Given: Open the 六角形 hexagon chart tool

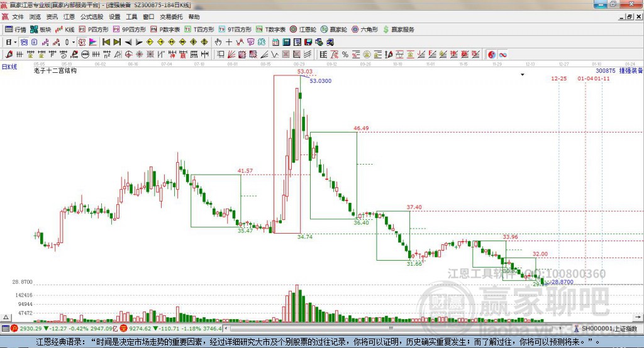Looking at the screenshot, I should pos(365,30).
